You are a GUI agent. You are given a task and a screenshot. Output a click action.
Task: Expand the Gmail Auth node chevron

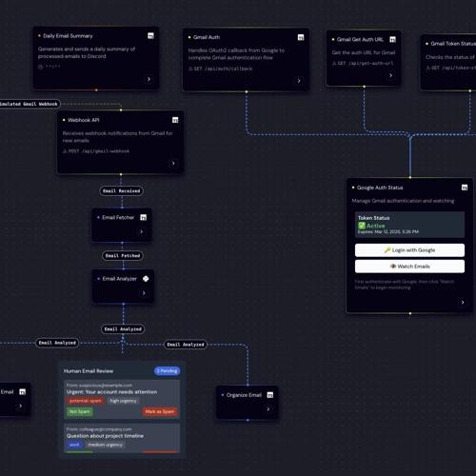[x=299, y=81]
